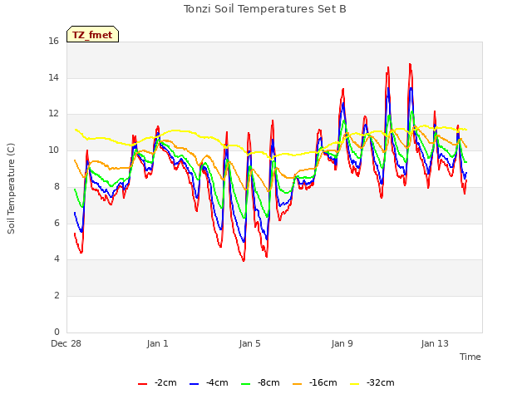The height and width of the screenshot is (399, 532).
Task: Click the blue -4cm legend swatch
Action: [x=194, y=384]
